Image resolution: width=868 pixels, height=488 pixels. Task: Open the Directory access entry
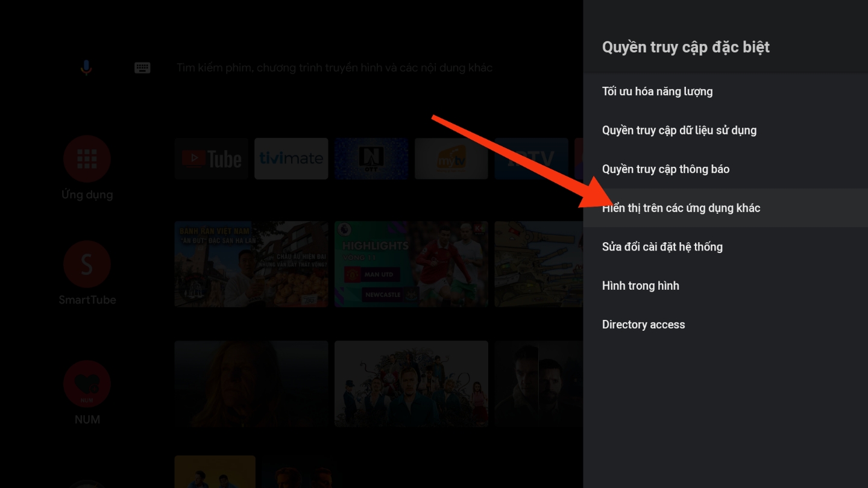(x=726, y=325)
